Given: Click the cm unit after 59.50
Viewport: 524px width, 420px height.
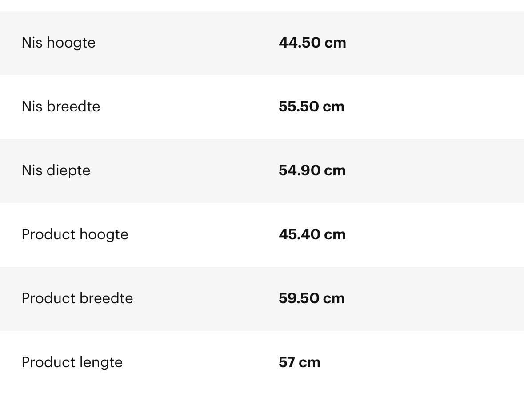Looking at the screenshot, I should (x=334, y=299).
